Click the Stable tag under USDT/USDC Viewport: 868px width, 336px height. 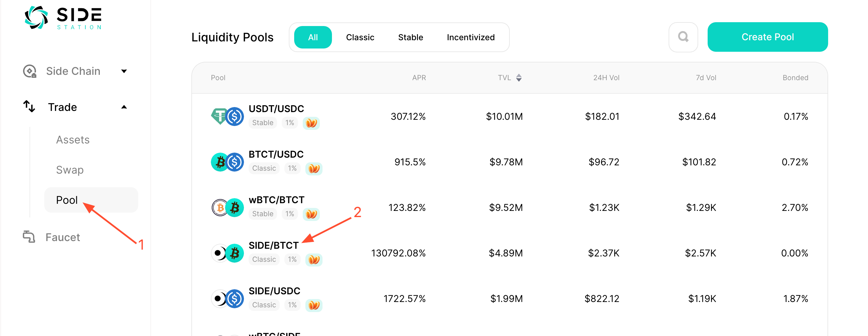pyautogui.click(x=263, y=123)
